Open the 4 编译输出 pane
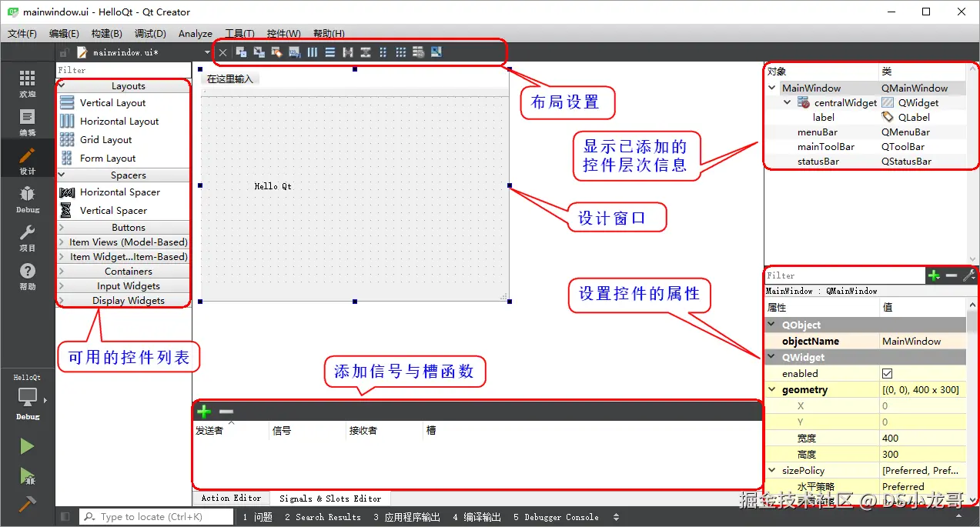 tap(477, 517)
